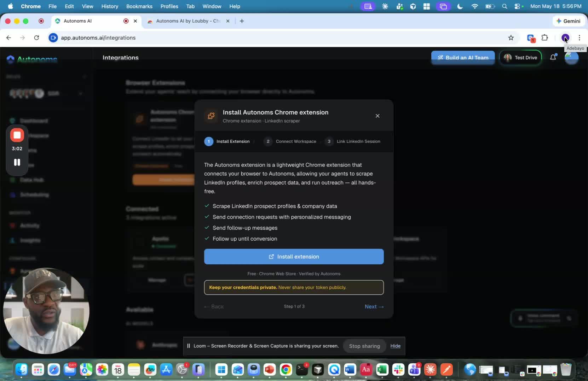The width and height of the screenshot is (588, 381).
Task: Open the Bookmarks menu
Action: tap(139, 6)
